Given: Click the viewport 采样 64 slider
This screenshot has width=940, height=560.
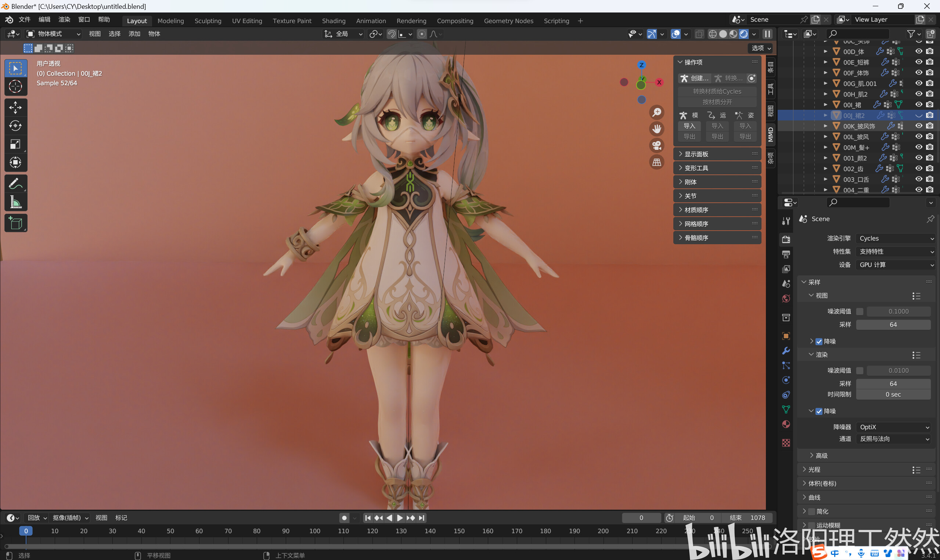Looking at the screenshot, I should [x=893, y=325].
